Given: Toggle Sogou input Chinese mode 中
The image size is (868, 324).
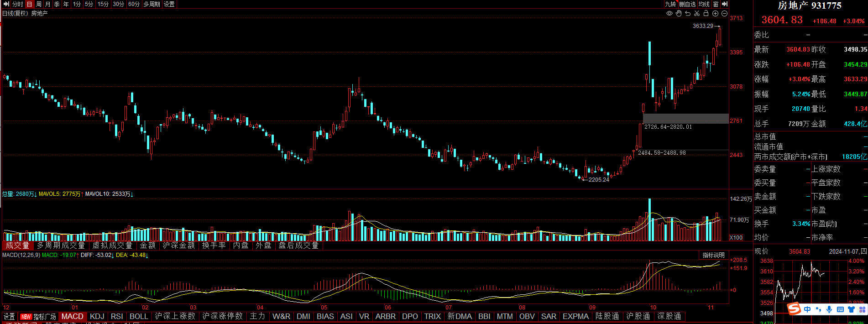Looking at the screenshot, I should coord(807,309).
